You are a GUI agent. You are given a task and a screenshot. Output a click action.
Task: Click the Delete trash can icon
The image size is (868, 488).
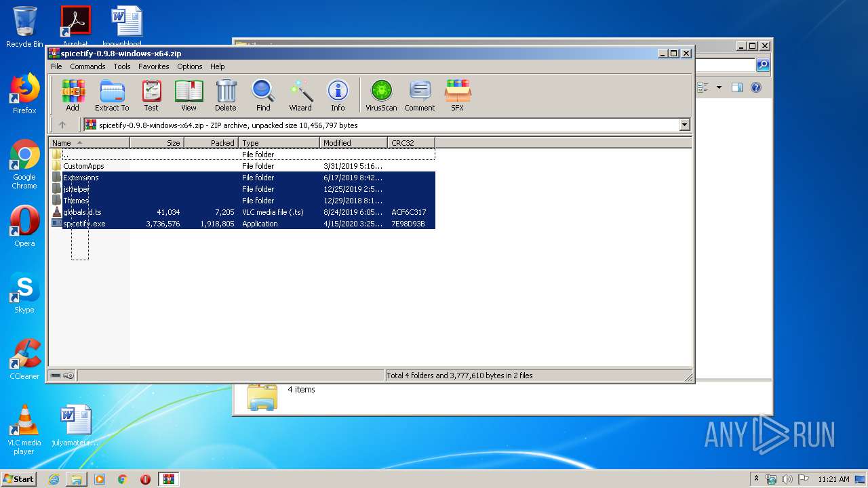(x=226, y=95)
